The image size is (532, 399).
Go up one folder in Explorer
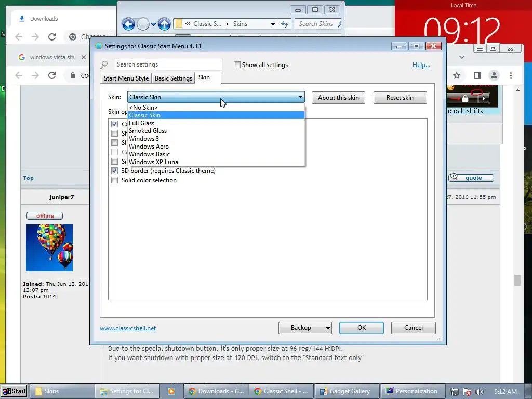(x=164, y=24)
